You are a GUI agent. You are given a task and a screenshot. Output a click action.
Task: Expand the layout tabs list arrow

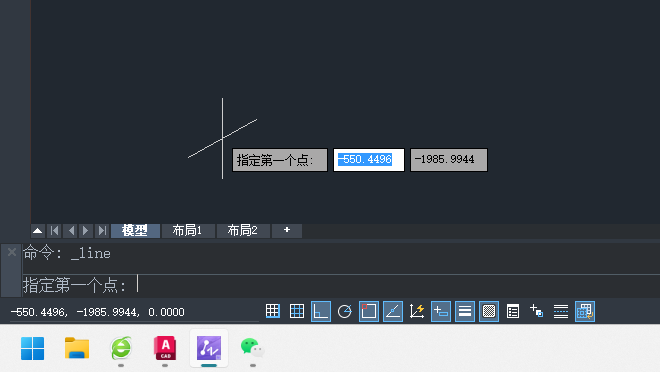37,231
